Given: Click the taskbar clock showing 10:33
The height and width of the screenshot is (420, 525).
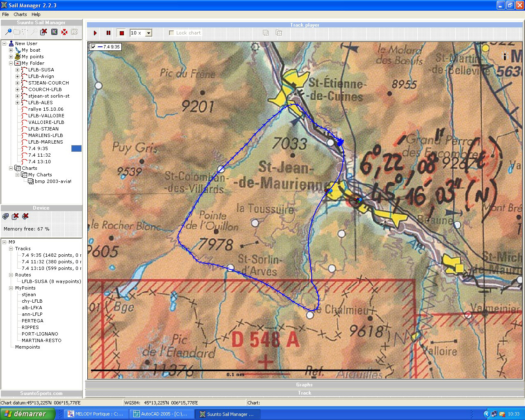Looking at the screenshot, I should point(514,414).
